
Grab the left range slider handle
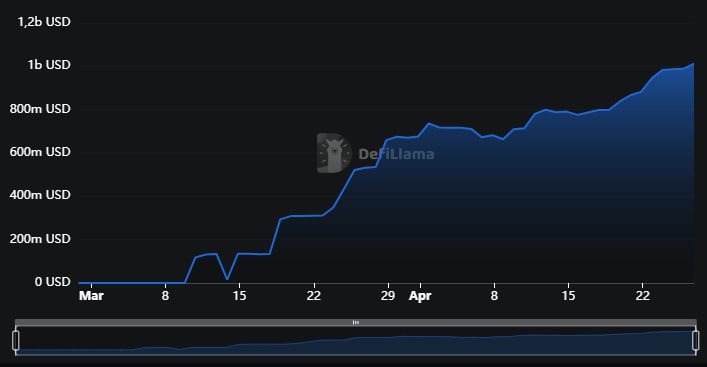click(x=16, y=340)
